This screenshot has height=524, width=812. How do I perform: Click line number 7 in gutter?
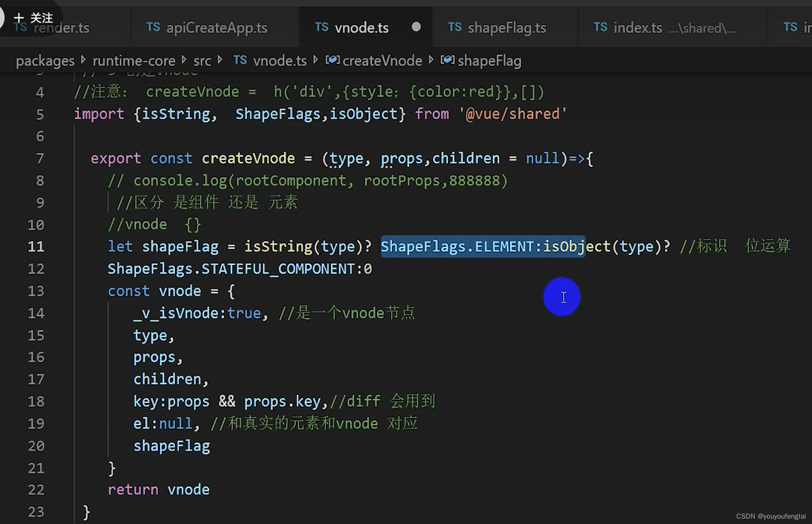(40, 158)
